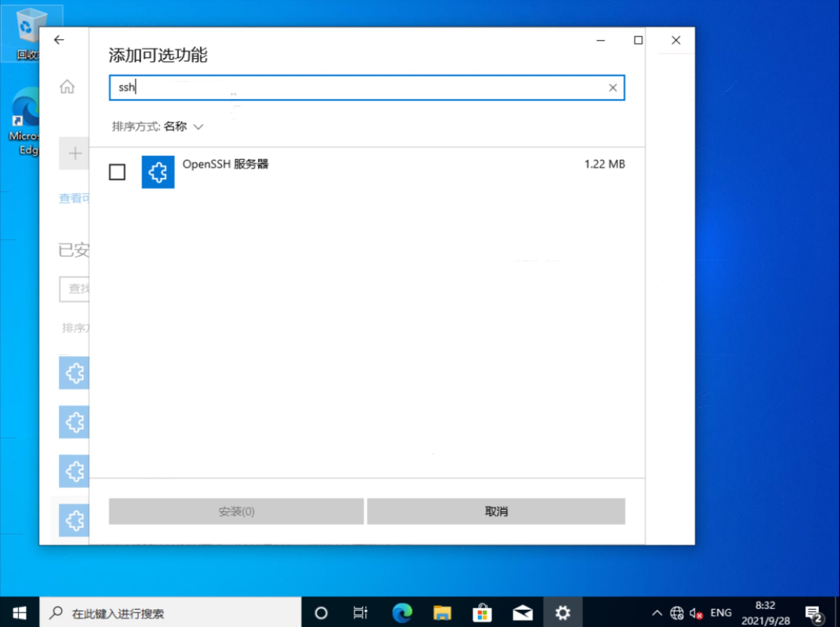840x627 pixels.
Task: Go to Settings home icon
Action: [67, 87]
